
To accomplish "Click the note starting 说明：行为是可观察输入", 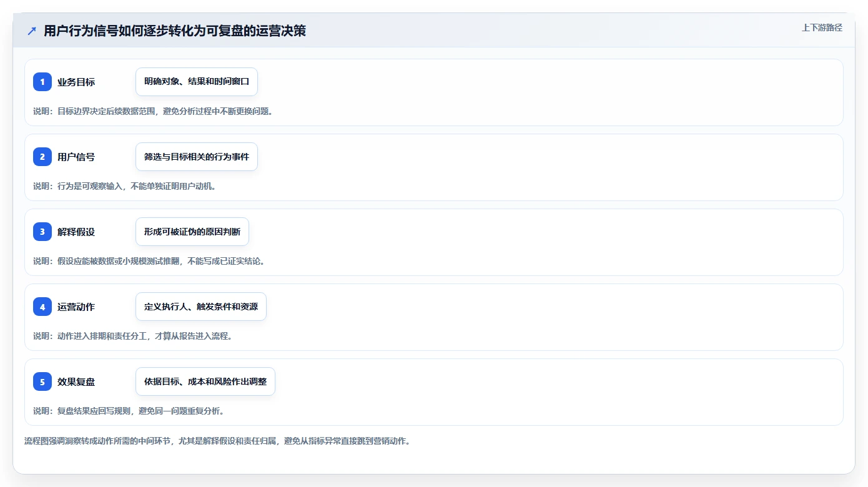I will (x=125, y=186).
